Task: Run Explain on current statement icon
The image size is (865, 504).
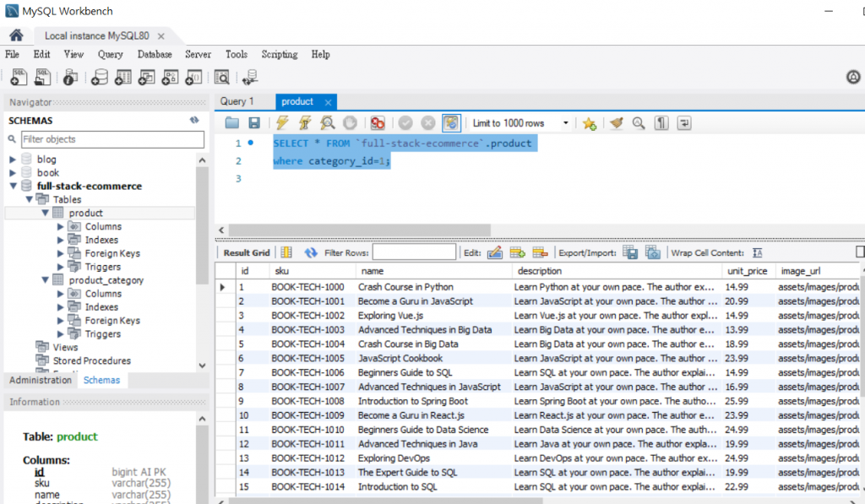Action: pos(327,123)
